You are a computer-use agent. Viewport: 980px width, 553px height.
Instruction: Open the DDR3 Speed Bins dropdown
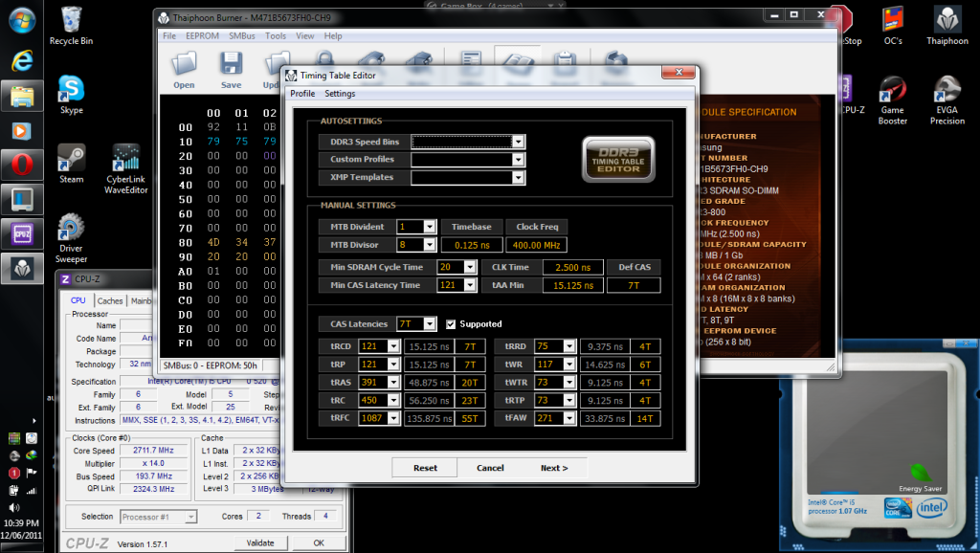coord(518,142)
